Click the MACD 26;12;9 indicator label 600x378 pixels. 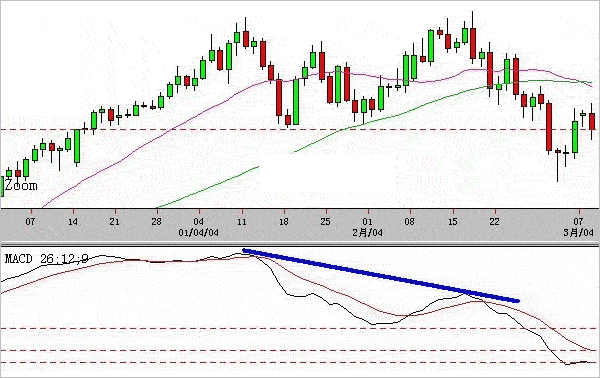47,259
